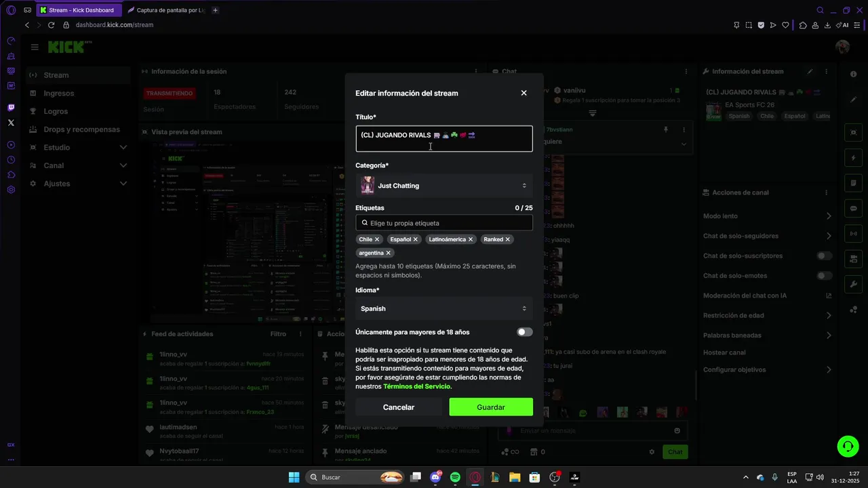Open the green support chat bubble
Screen dimensions: 868x488
pos(848,446)
